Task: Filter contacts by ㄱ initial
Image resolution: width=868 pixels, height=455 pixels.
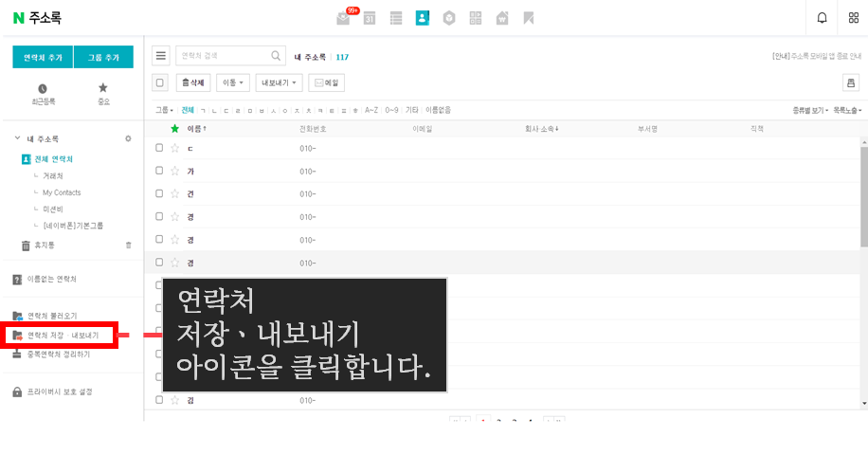Action: click(203, 111)
